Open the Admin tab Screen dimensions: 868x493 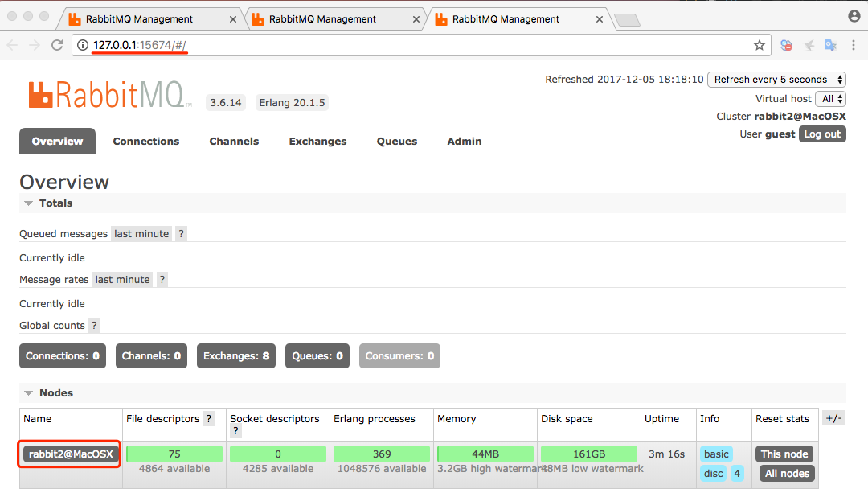coord(465,142)
